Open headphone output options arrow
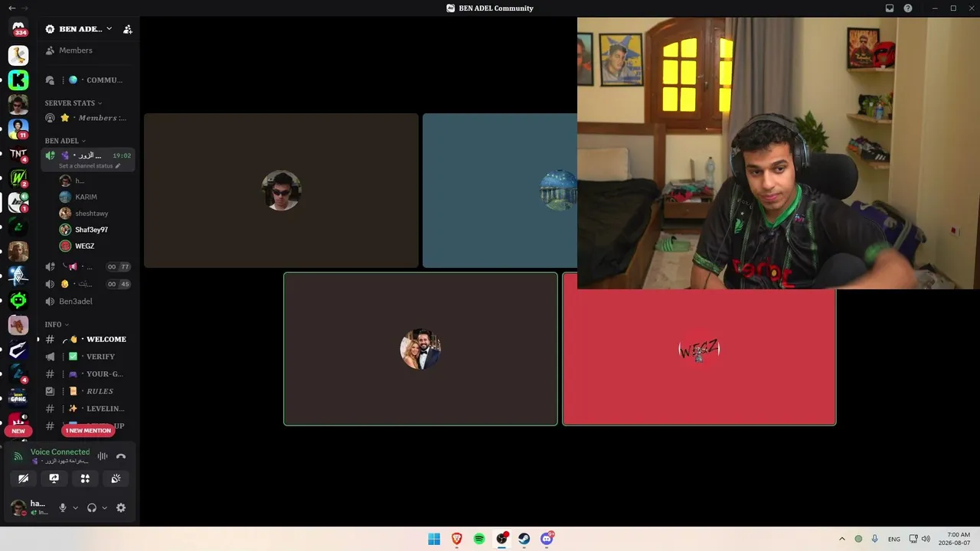980x551 pixels. pyautogui.click(x=105, y=508)
